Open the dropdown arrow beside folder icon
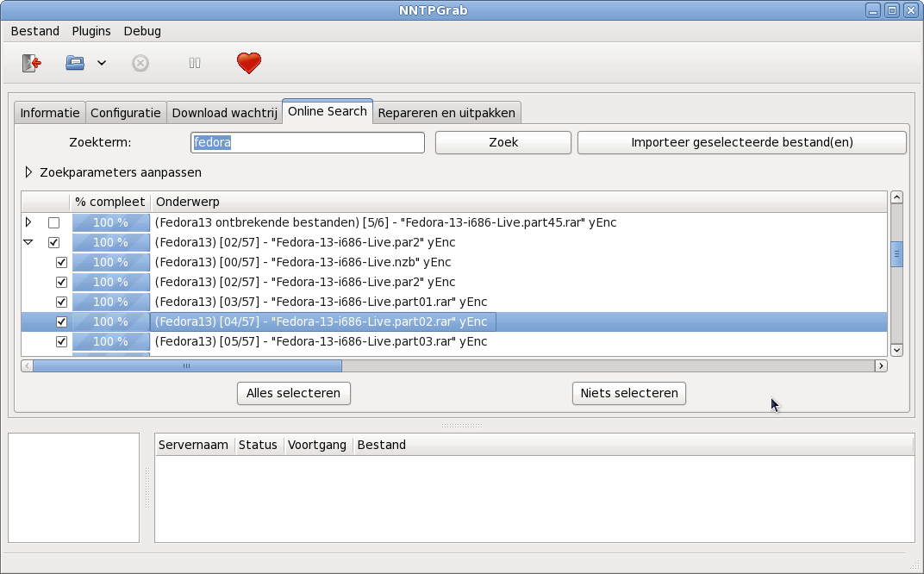Viewport: 924px width, 574px height. 101,63
